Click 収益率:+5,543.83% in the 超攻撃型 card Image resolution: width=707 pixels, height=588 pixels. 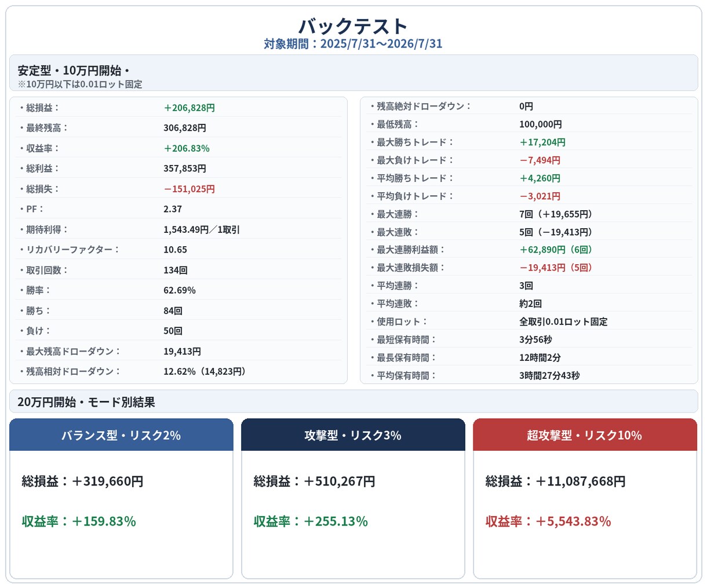pos(548,521)
